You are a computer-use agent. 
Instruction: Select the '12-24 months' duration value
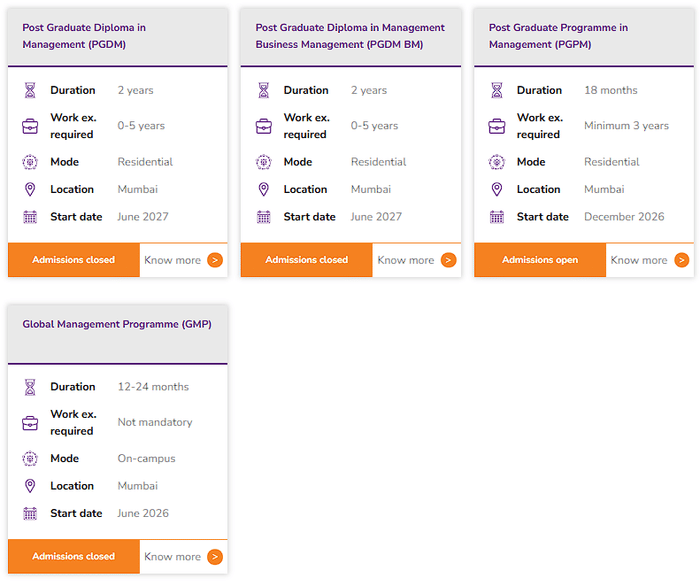point(153,387)
